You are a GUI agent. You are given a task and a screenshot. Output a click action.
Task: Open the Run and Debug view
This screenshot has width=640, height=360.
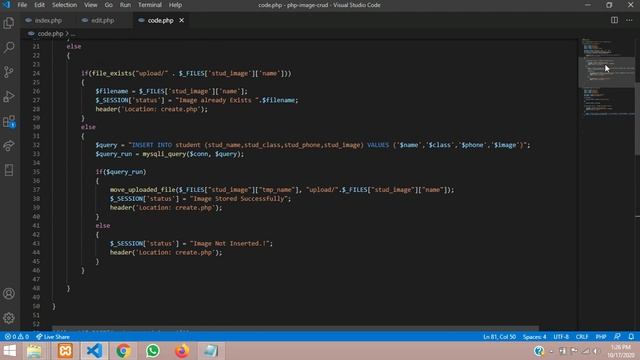click(9, 97)
